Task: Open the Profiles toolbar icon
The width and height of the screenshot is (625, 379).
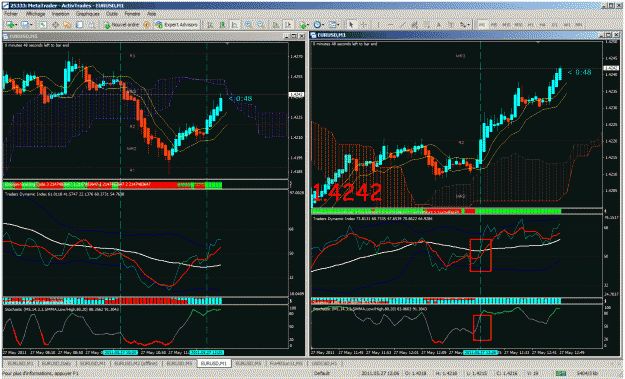Action: pyautogui.click(x=25, y=25)
